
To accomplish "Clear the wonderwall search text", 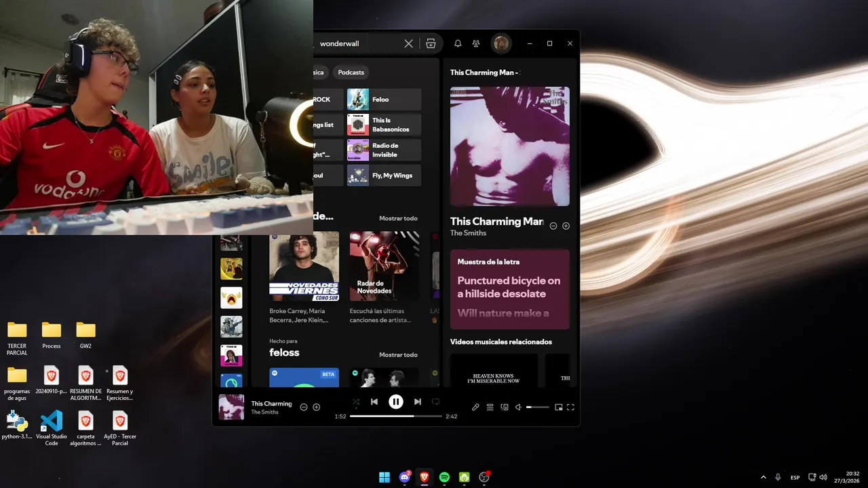I will pyautogui.click(x=408, y=43).
